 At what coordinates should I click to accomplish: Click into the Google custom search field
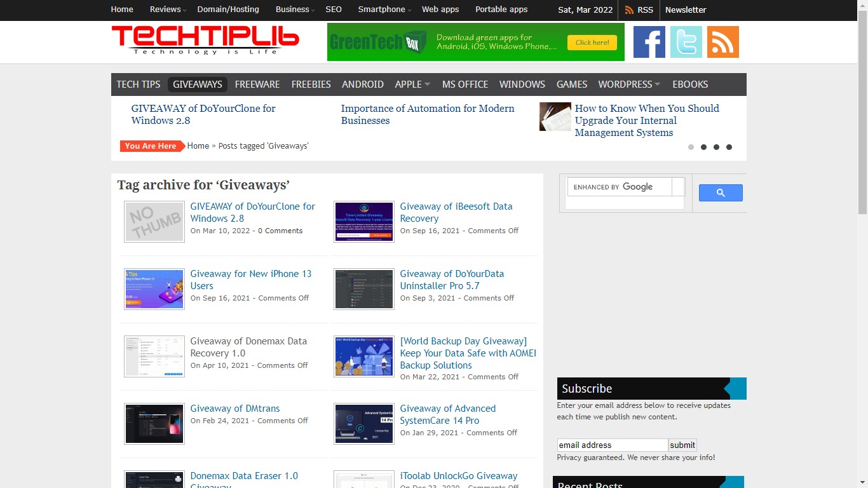click(x=620, y=187)
